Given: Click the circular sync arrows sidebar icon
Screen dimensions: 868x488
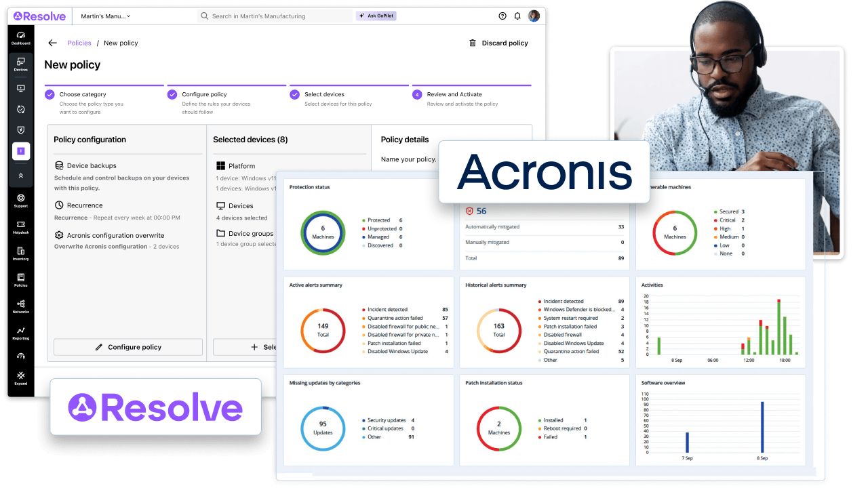Looking at the screenshot, I should 20,109.
